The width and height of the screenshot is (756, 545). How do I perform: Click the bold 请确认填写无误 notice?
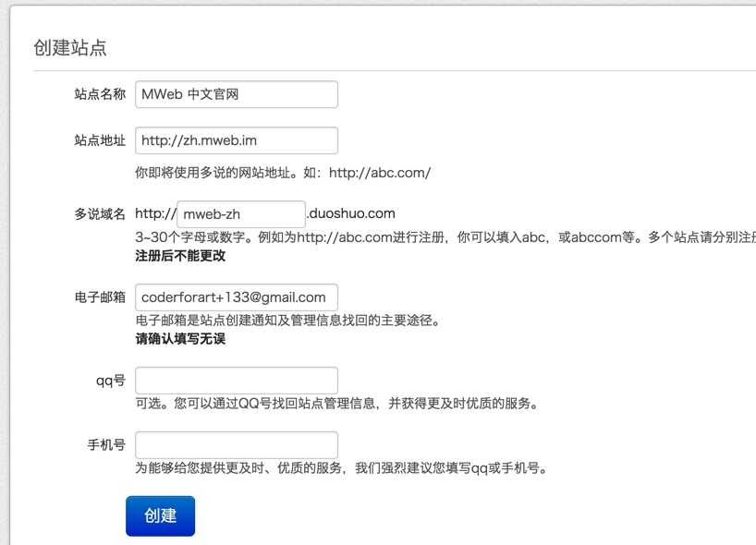[x=180, y=339]
